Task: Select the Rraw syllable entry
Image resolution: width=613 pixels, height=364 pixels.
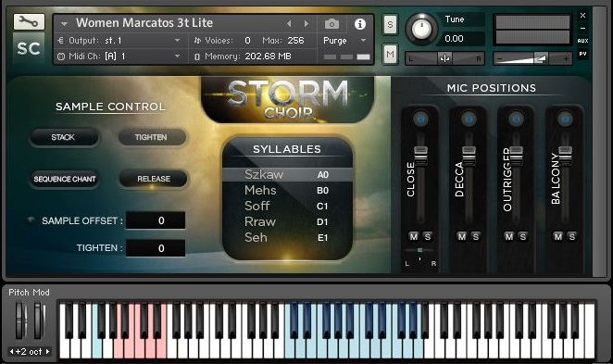Action: click(287, 221)
